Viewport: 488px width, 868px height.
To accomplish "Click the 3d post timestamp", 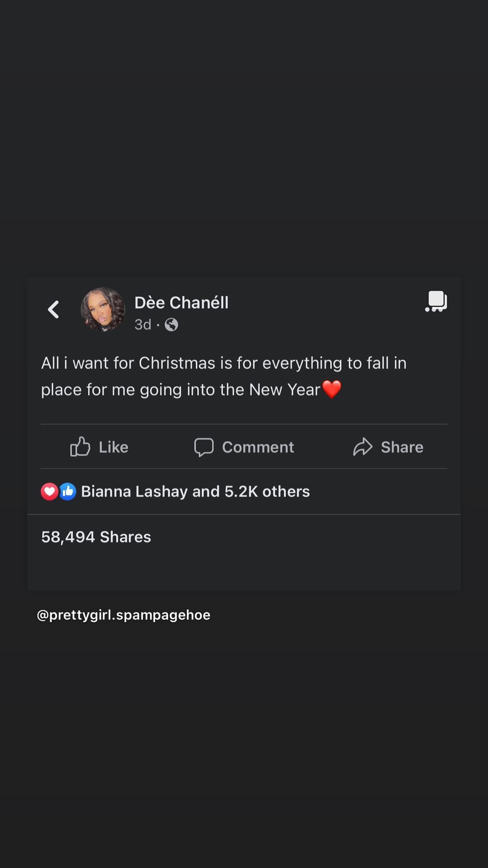I will [x=143, y=324].
